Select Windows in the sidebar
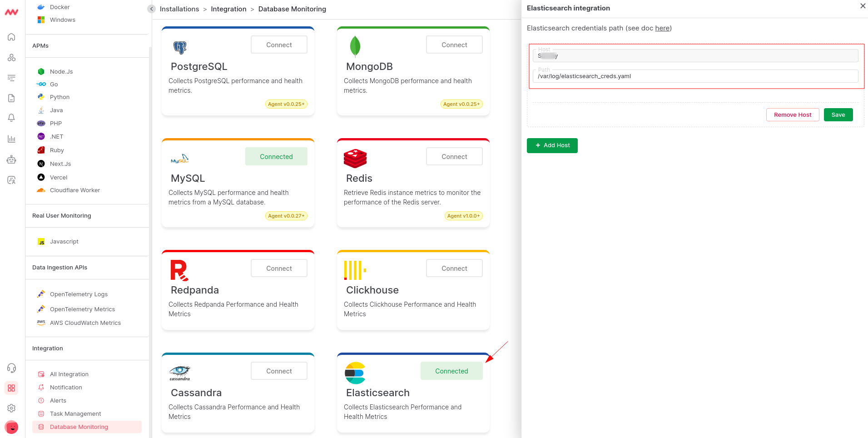 click(62, 20)
